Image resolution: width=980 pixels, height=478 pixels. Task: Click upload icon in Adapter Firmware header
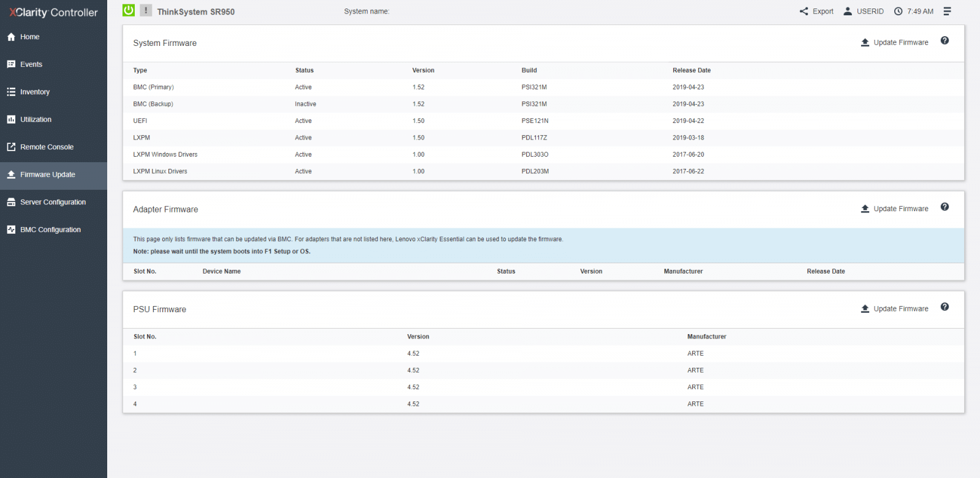(x=865, y=209)
